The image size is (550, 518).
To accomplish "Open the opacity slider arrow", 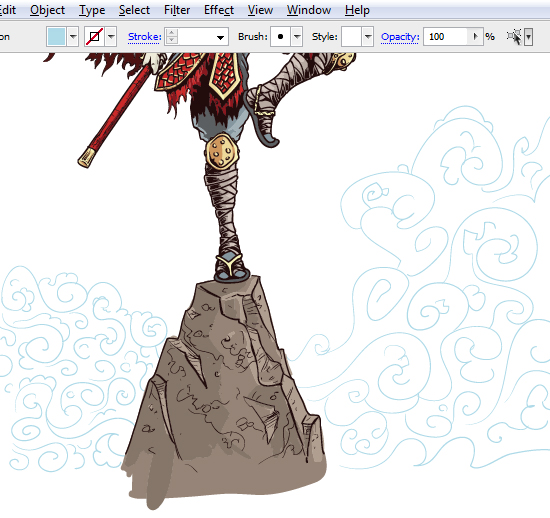I will coord(475,36).
